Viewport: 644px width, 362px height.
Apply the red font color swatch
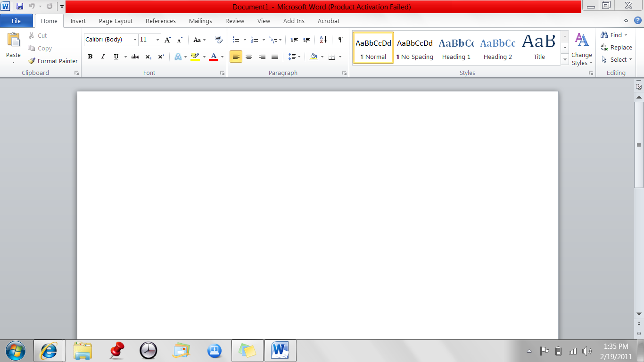[x=214, y=57]
